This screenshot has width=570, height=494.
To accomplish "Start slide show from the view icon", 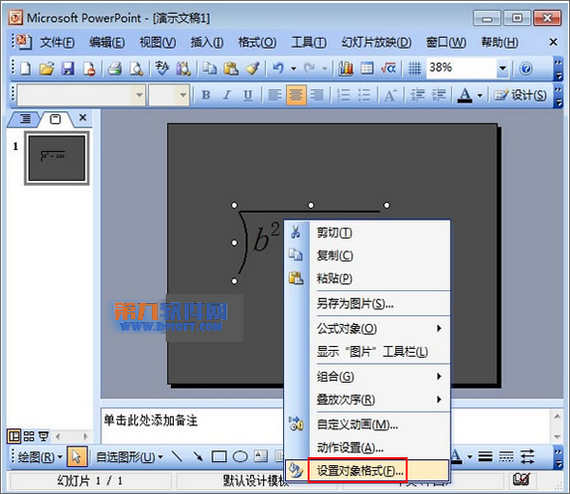I will pyautogui.click(x=44, y=436).
